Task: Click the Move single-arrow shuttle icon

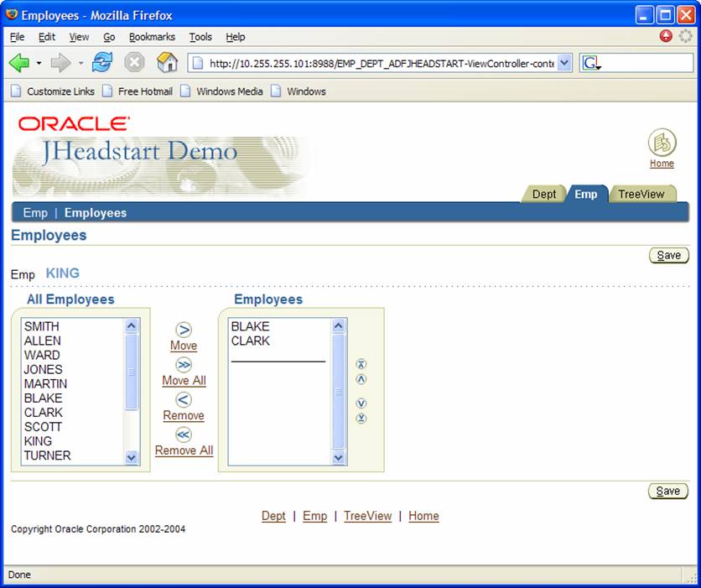Action: coord(184,330)
